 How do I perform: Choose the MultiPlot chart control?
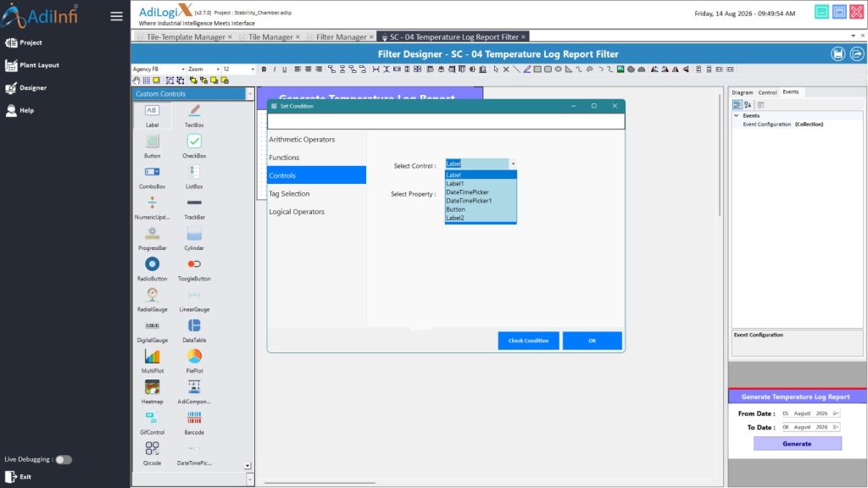point(152,362)
